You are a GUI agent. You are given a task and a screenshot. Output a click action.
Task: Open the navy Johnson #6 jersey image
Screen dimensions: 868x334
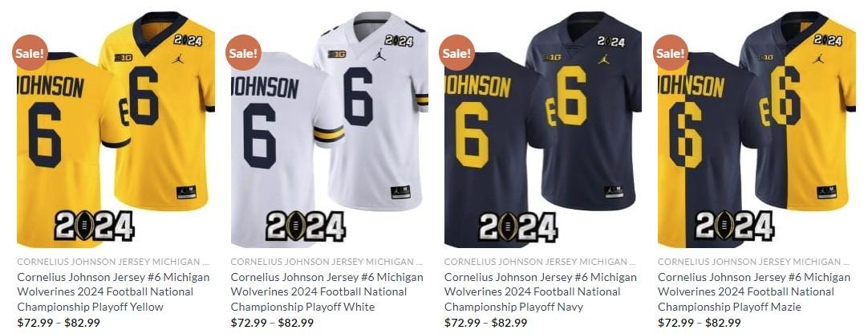[543, 129]
